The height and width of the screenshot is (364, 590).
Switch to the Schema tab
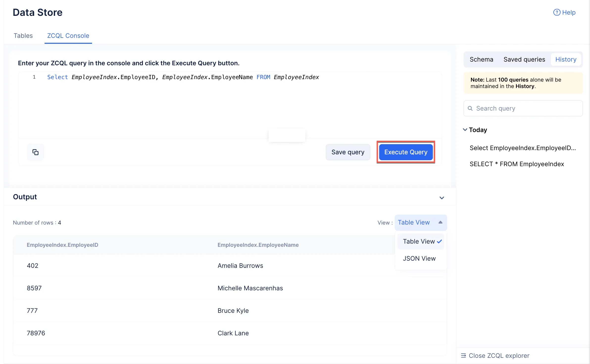pos(481,59)
